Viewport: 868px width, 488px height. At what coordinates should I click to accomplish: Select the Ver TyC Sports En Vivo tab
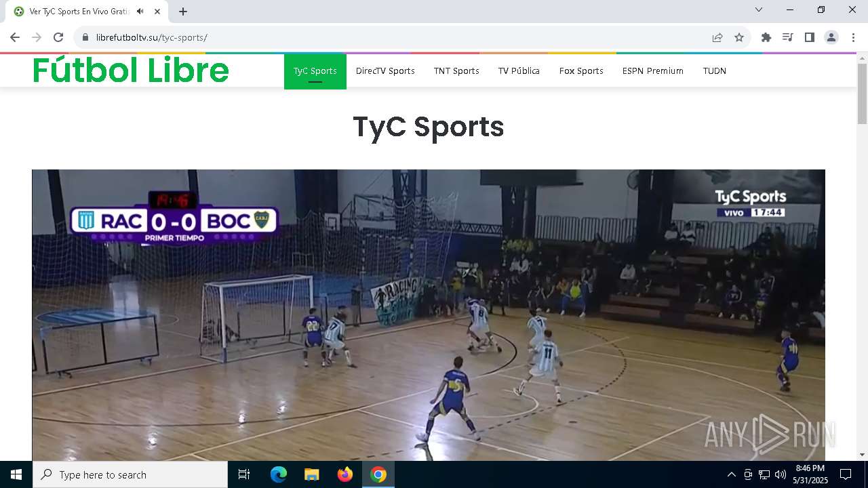click(x=88, y=12)
